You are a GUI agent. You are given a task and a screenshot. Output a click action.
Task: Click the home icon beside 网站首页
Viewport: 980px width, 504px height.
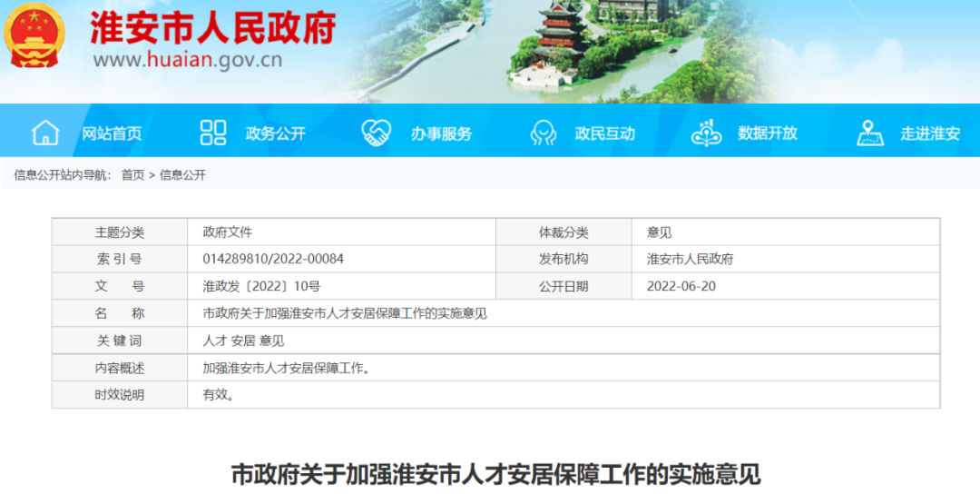click(x=45, y=133)
